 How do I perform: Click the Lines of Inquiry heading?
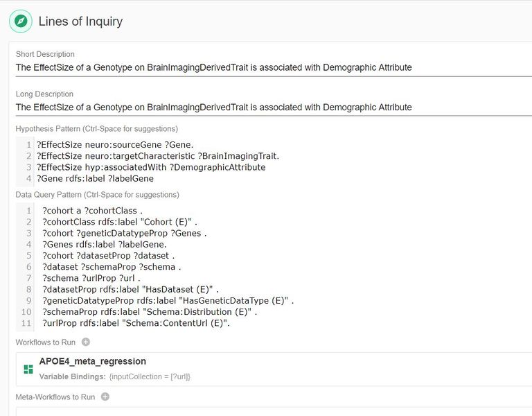[x=80, y=21]
